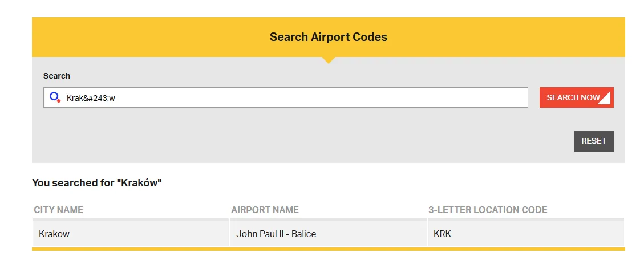Click the Search Airport Codes heading
644x269 pixels.
[329, 37]
